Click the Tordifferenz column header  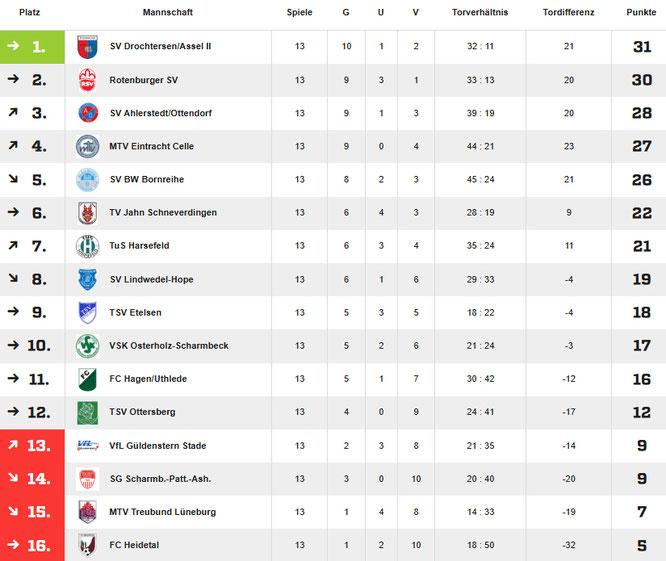click(568, 13)
